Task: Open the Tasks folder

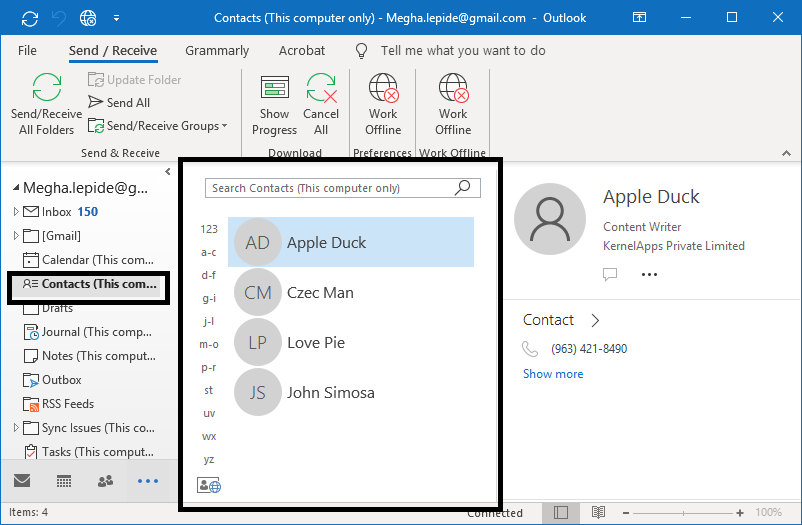Action: pos(88,452)
